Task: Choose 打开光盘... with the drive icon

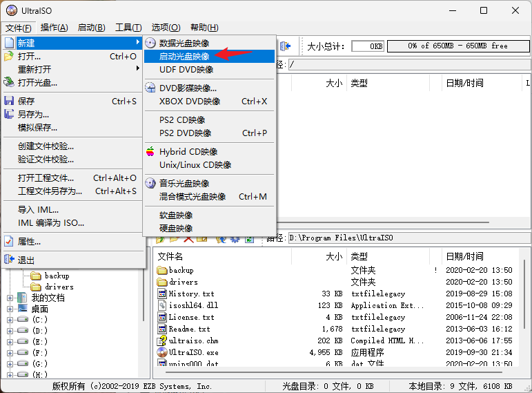Action: click(x=72, y=83)
